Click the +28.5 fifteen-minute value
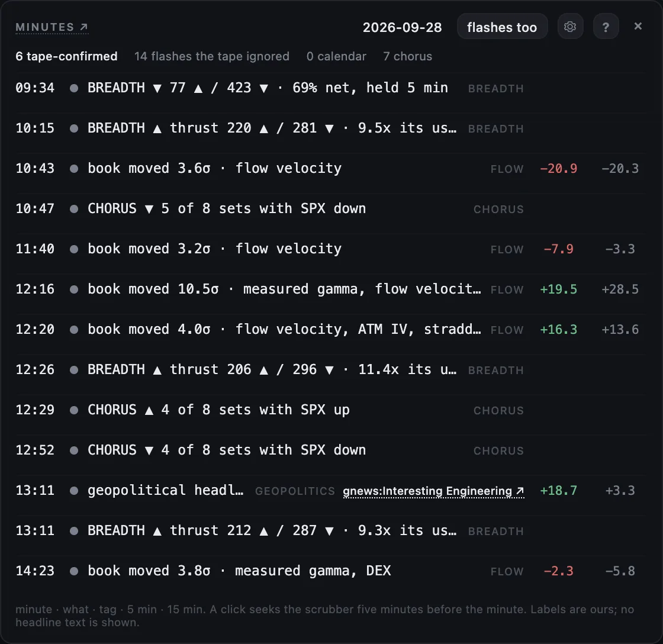Screen dimensions: 663x644 (x=620, y=289)
